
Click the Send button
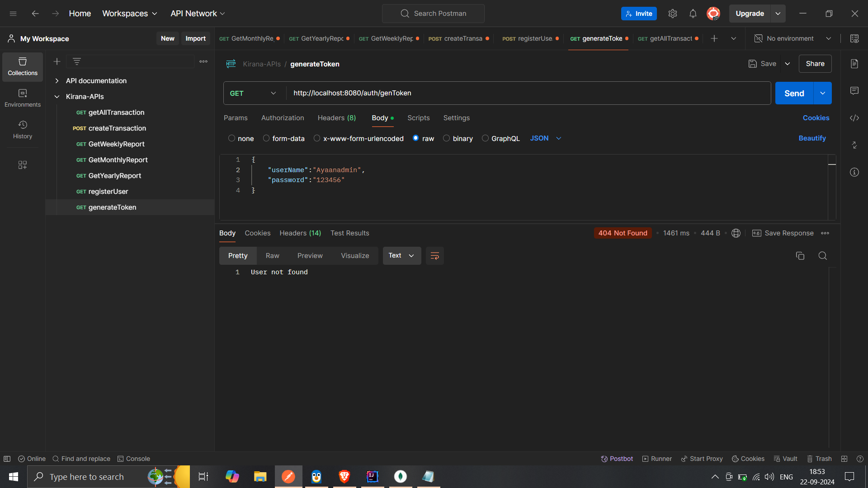pyautogui.click(x=793, y=93)
